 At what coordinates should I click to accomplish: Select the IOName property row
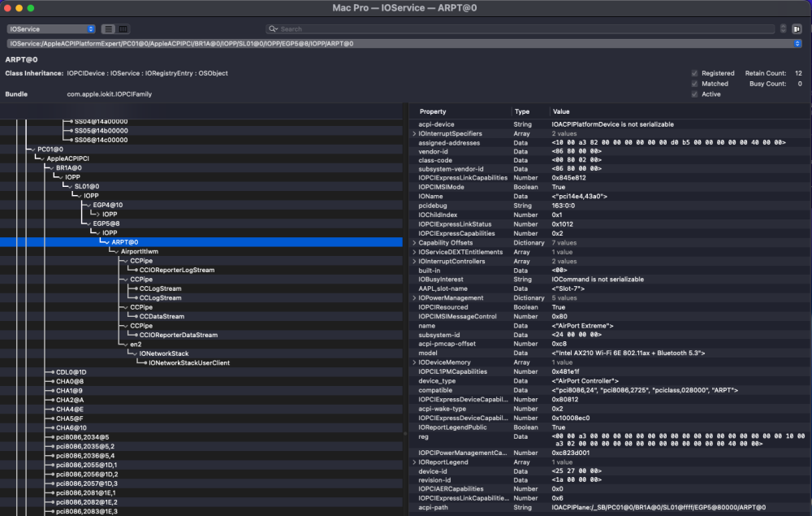(x=609, y=197)
